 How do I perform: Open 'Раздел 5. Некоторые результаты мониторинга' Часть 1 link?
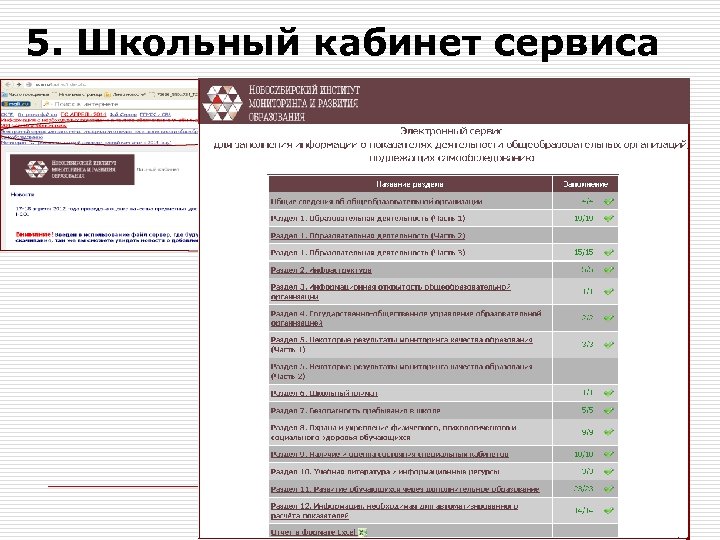click(x=401, y=344)
